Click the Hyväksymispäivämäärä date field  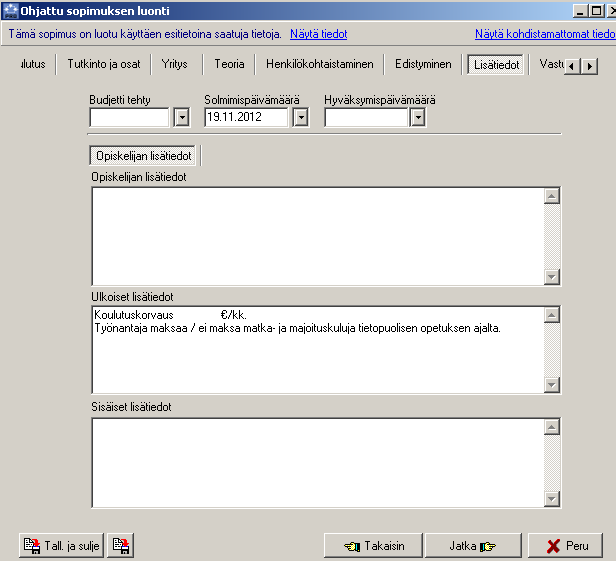pyautogui.click(x=366, y=117)
